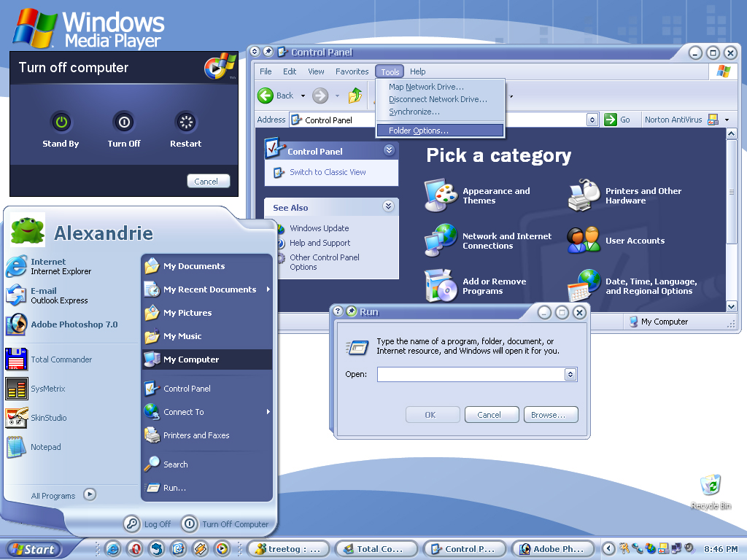Viewport: 747px width, 560px height.
Task: Open Run... from Start menu
Action: 206,488
